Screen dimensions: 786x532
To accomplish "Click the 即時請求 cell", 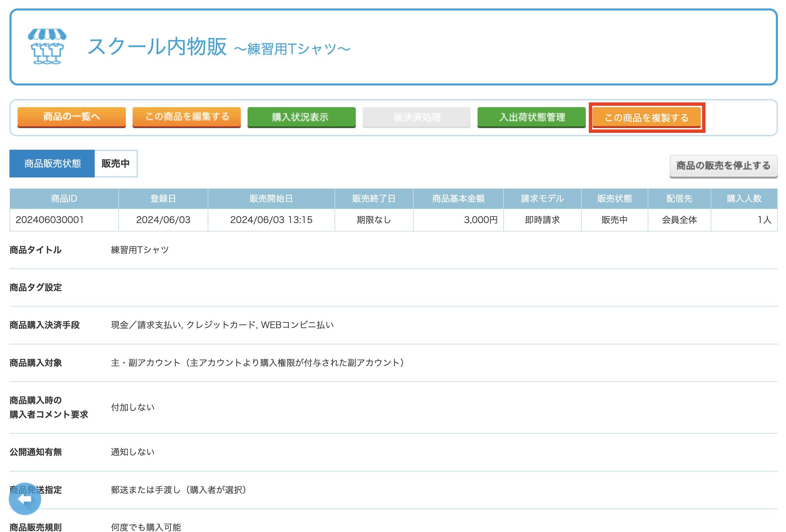I will (542, 220).
